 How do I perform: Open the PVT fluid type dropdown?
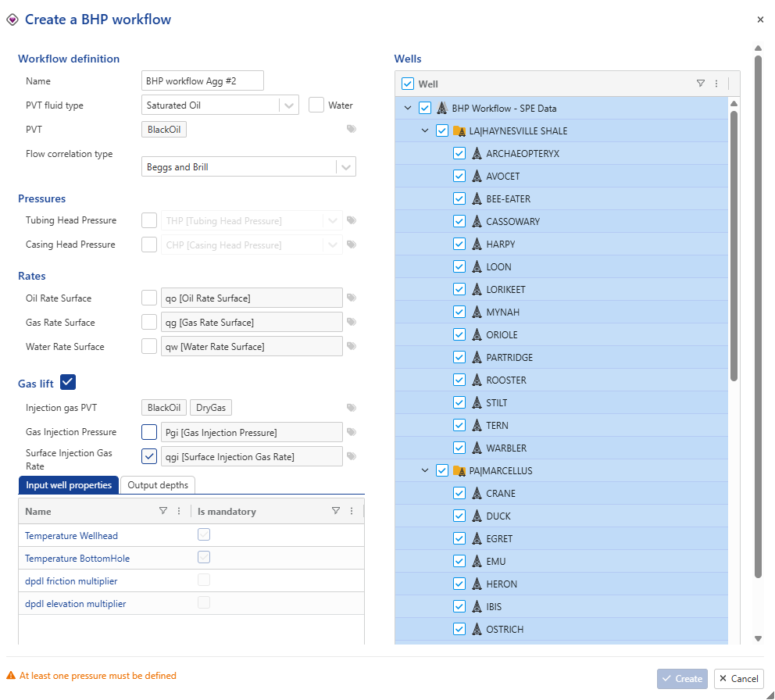289,105
